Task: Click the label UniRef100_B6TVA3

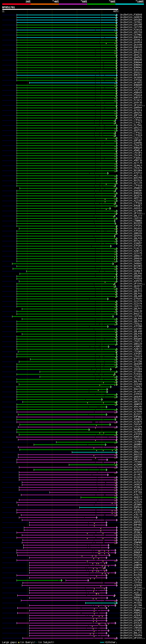Action: (x=131, y=268)
